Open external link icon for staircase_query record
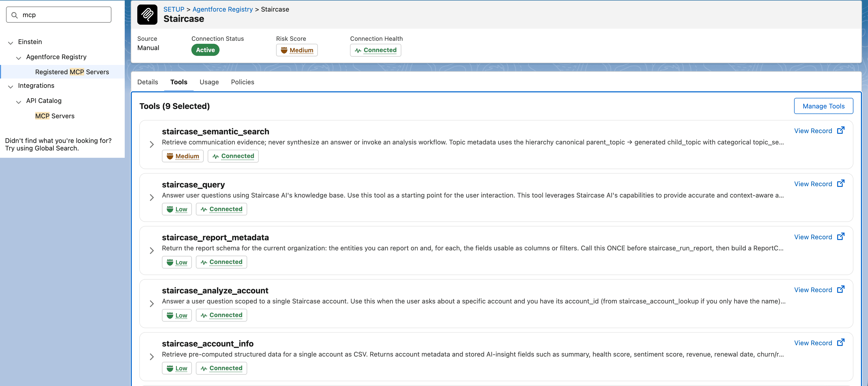The height and width of the screenshot is (386, 868). pos(841,183)
